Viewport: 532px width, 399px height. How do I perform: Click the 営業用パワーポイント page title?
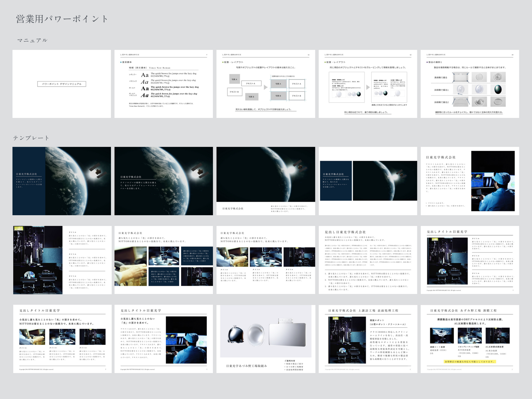(62, 19)
